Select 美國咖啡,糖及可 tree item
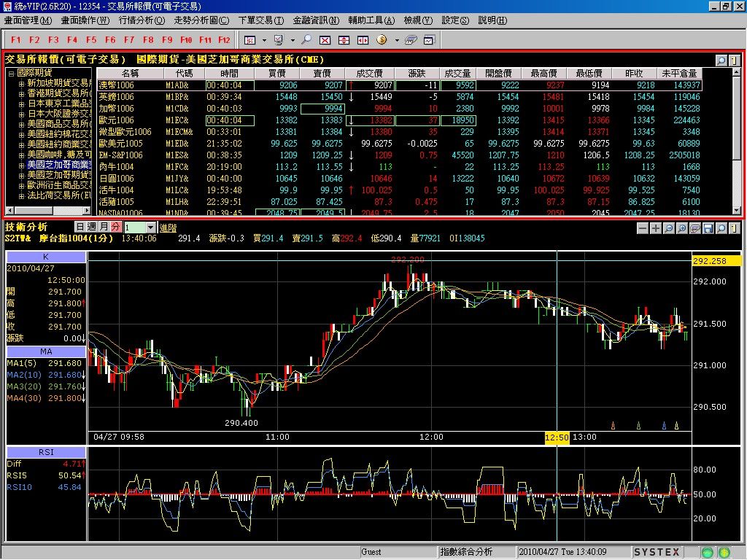 [x=58, y=155]
